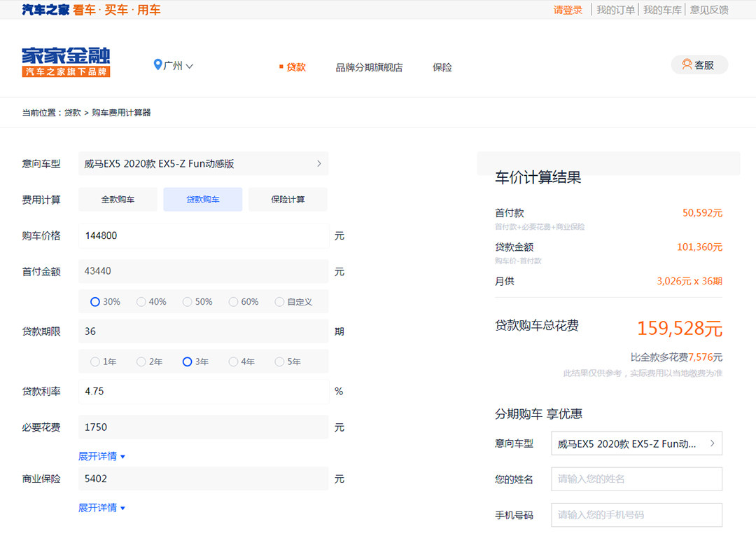The image size is (756, 536).
Task: Expand 展开详情 under 商业保险
Action: click(101, 508)
